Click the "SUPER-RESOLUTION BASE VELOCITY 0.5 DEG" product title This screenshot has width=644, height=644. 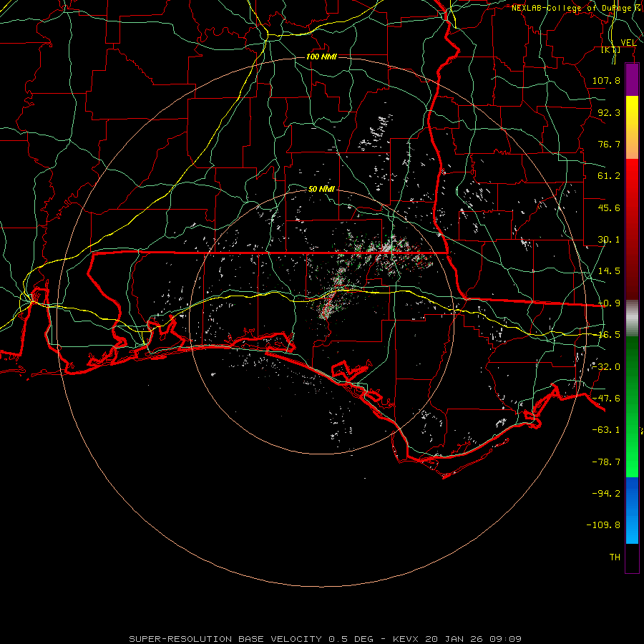(x=251, y=639)
